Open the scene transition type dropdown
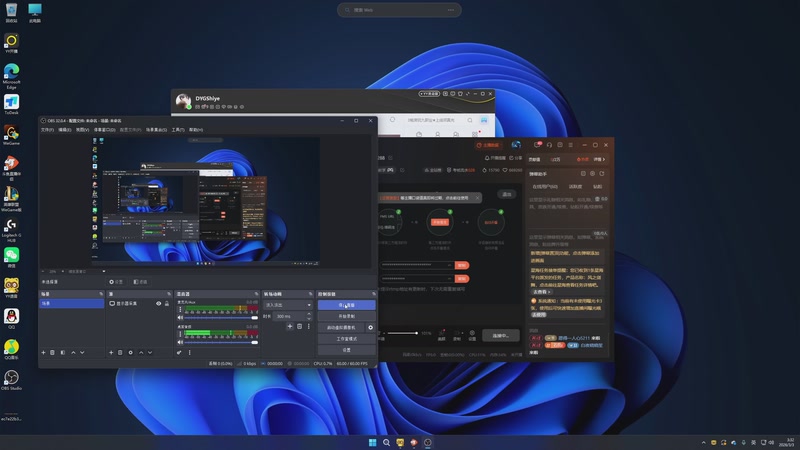 pyautogui.click(x=287, y=305)
